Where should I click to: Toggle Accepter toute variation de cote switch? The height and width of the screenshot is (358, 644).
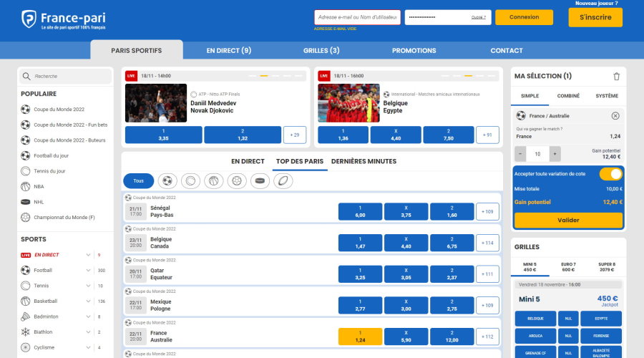point(611,174)
